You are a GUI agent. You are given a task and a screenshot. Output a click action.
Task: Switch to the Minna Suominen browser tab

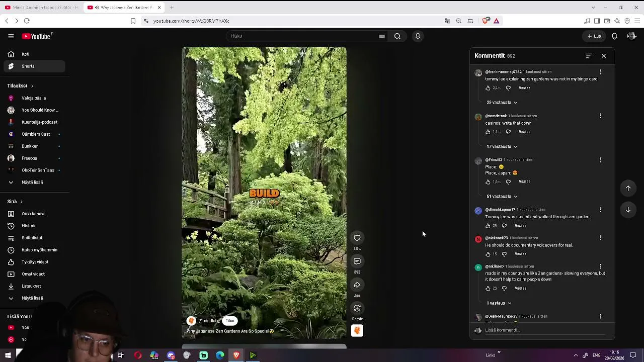coord(41,8)
